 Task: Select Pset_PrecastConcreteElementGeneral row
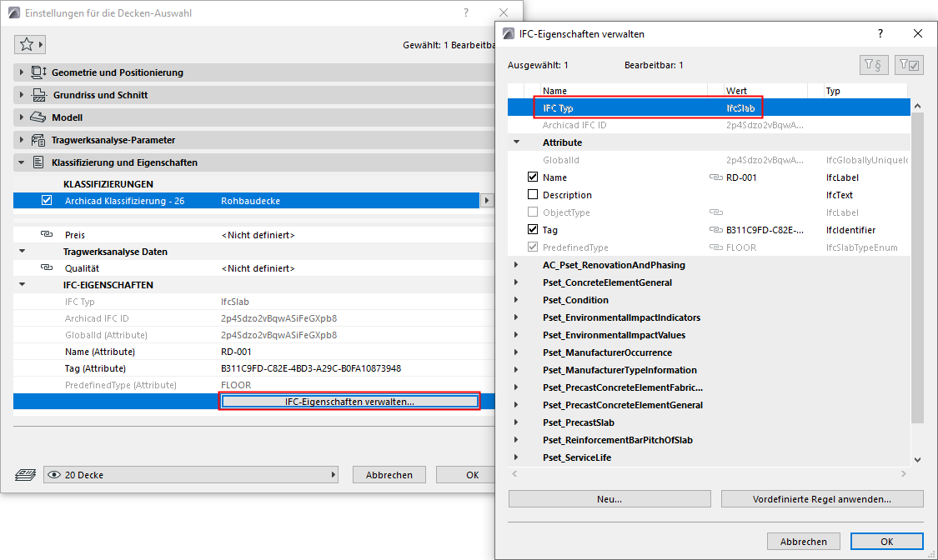pyautogui.click(x=709, y=405)
